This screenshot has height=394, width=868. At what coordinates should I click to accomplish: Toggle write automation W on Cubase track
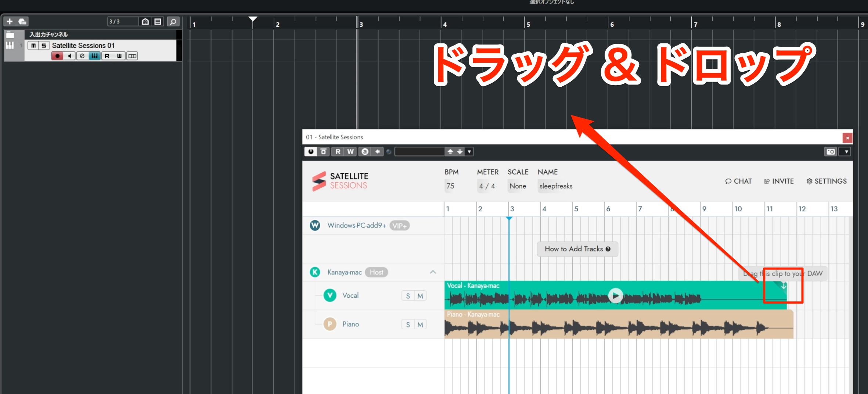(x=119, y=56)
